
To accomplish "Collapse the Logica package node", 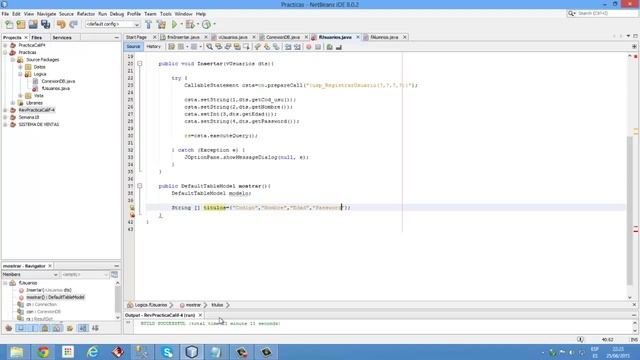I will (20, 74).
